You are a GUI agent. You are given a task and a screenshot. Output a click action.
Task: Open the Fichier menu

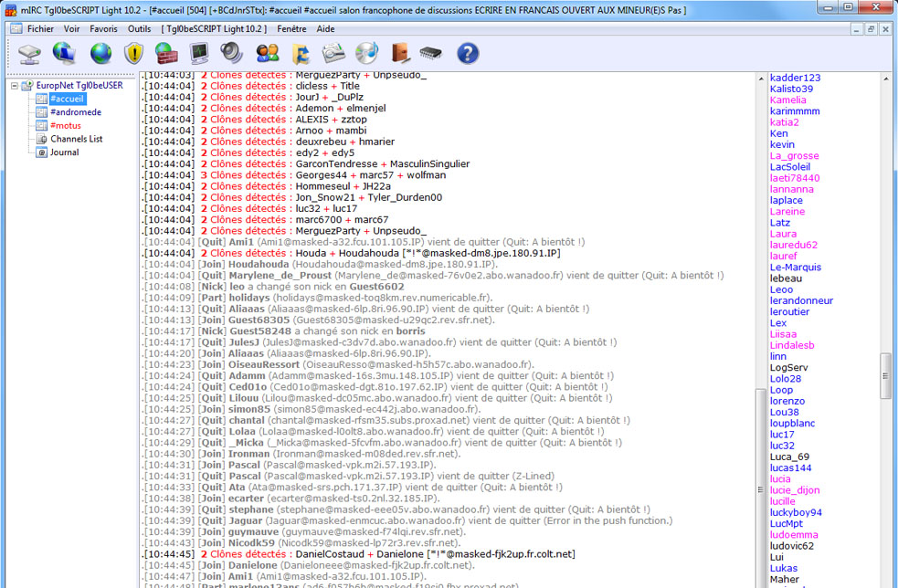[x=41, y=28]
